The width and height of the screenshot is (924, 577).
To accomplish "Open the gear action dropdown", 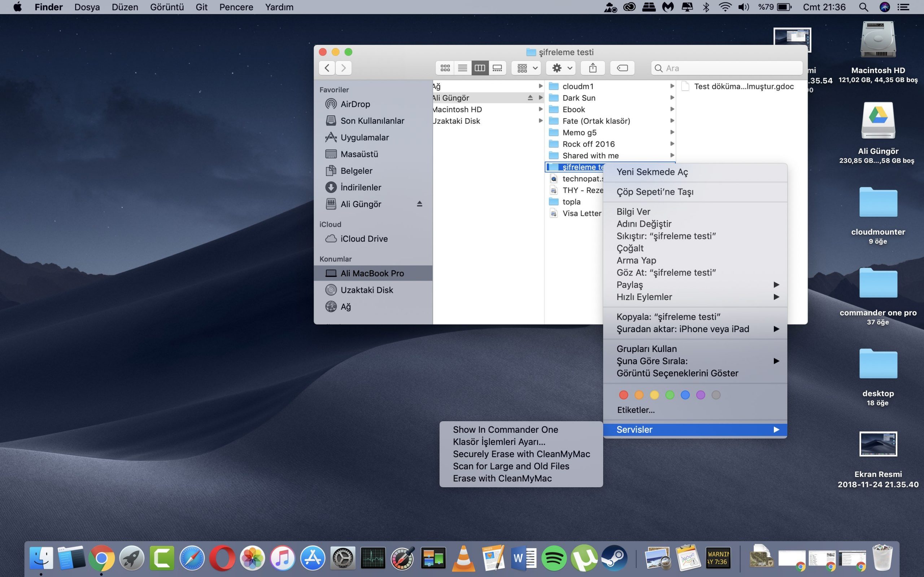I will [x=562, y=68].
